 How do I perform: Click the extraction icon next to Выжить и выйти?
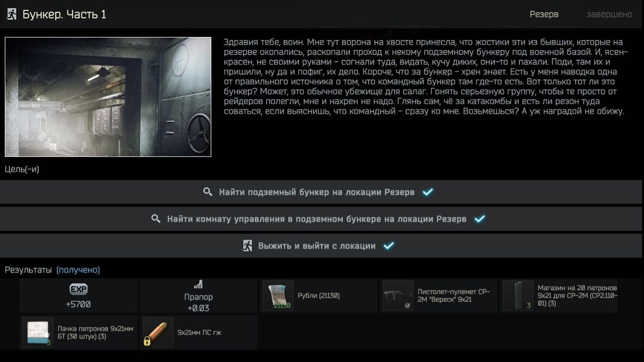247,246
